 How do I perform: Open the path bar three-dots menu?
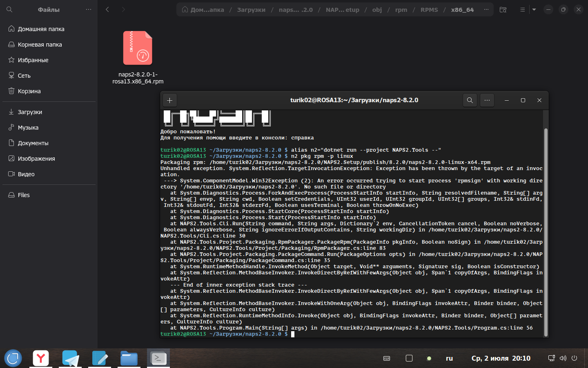(486, 9)
